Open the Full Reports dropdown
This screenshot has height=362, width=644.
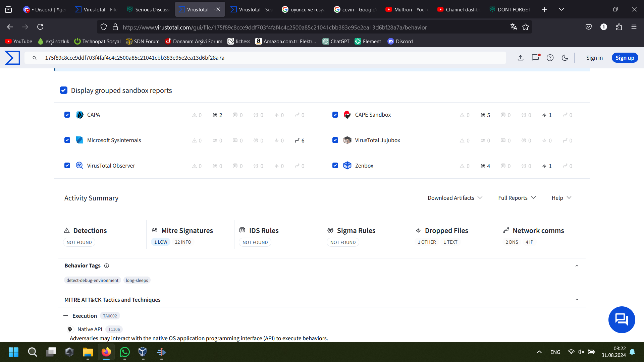point(517,198)
